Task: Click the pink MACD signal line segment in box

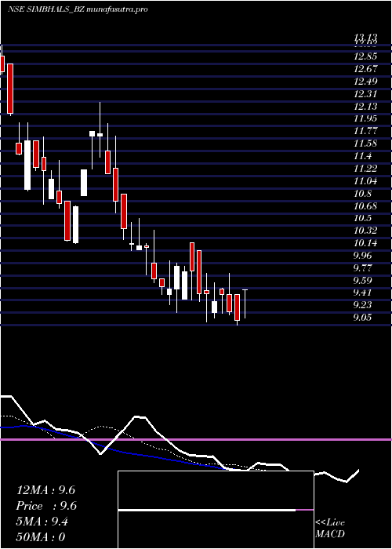Action: point(304,510)
